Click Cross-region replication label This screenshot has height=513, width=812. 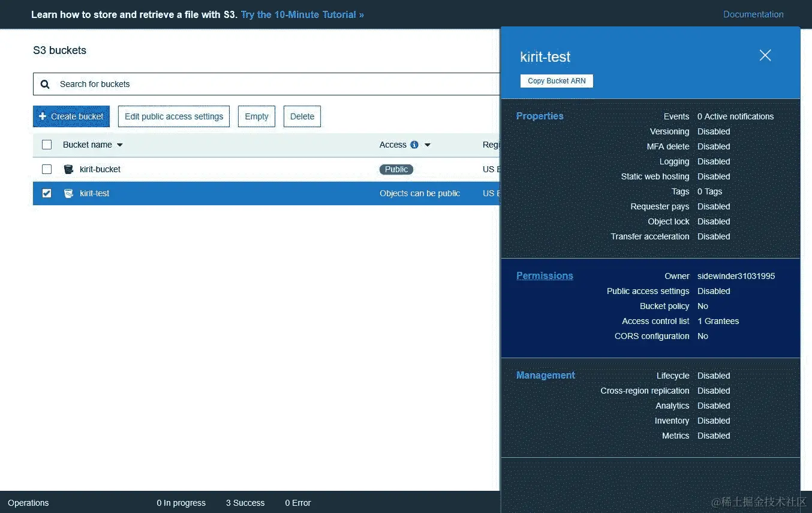pyautogui.click(x=645, y=391)
